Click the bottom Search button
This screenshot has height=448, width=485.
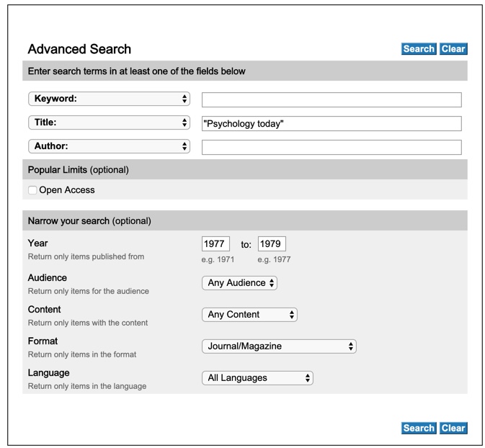coord(418,428)
